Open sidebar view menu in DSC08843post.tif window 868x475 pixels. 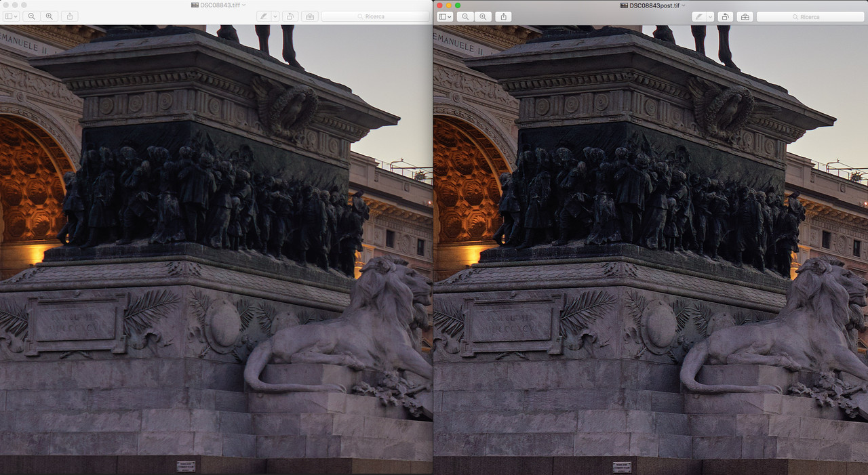[x=445, y=16]
